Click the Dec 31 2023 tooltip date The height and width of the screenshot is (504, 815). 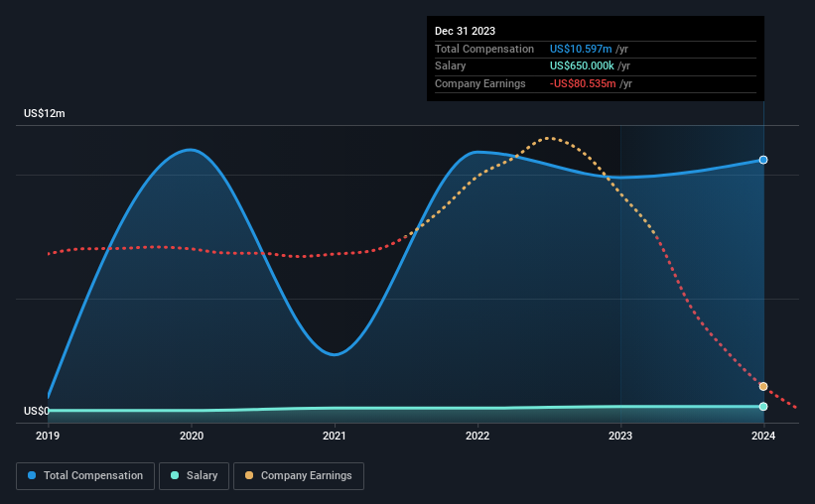tap(465, 31)
